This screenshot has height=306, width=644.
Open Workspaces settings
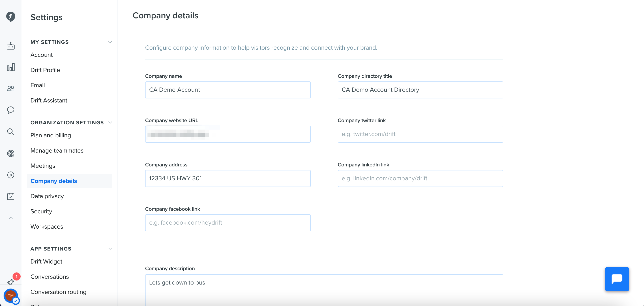coord(47,227)
